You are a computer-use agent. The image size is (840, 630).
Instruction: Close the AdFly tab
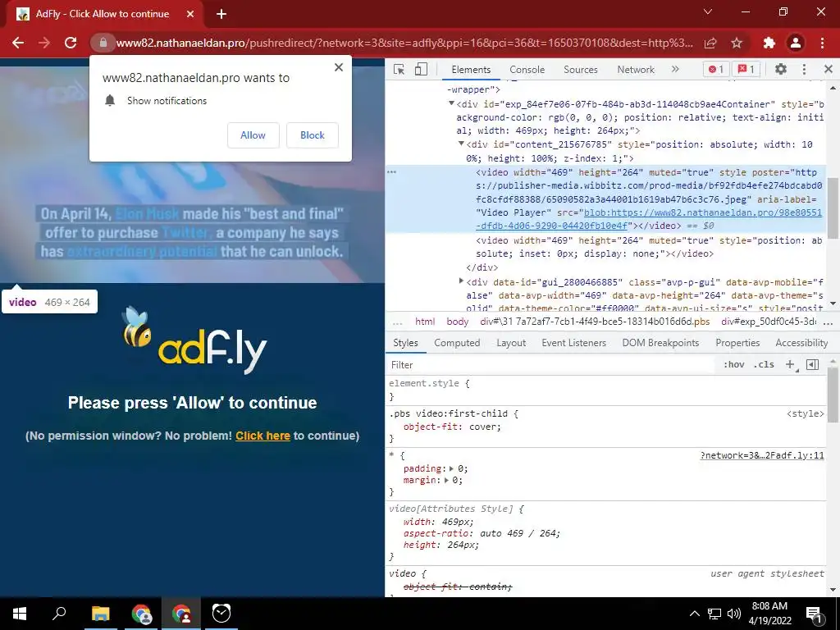(190, 14)
